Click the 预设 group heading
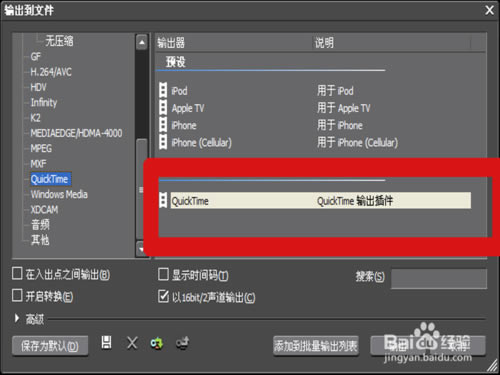Screen dimensions: 500x375 [176, 62]
